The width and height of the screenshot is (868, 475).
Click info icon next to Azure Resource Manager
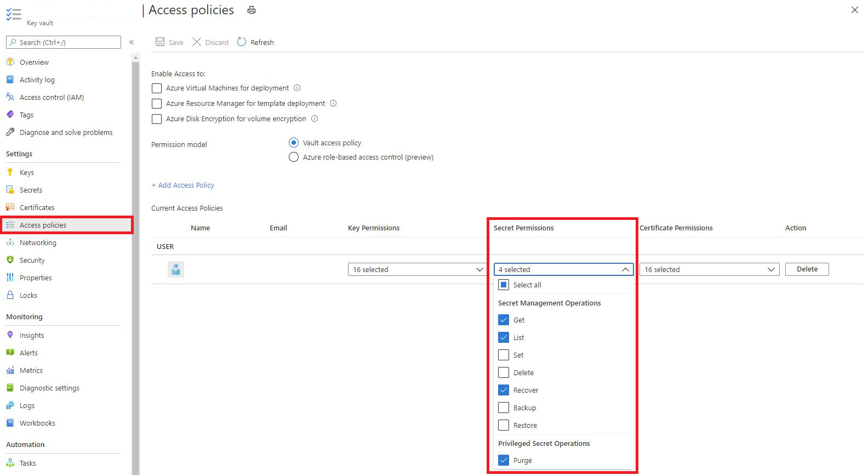click(x=333, y=103)
